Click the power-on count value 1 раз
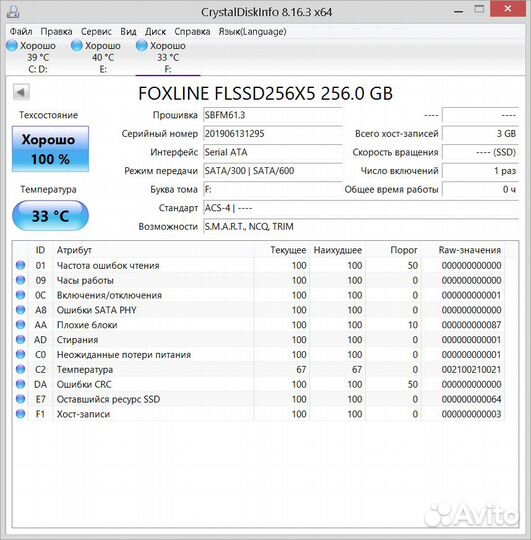 click(x=480, y=171)
